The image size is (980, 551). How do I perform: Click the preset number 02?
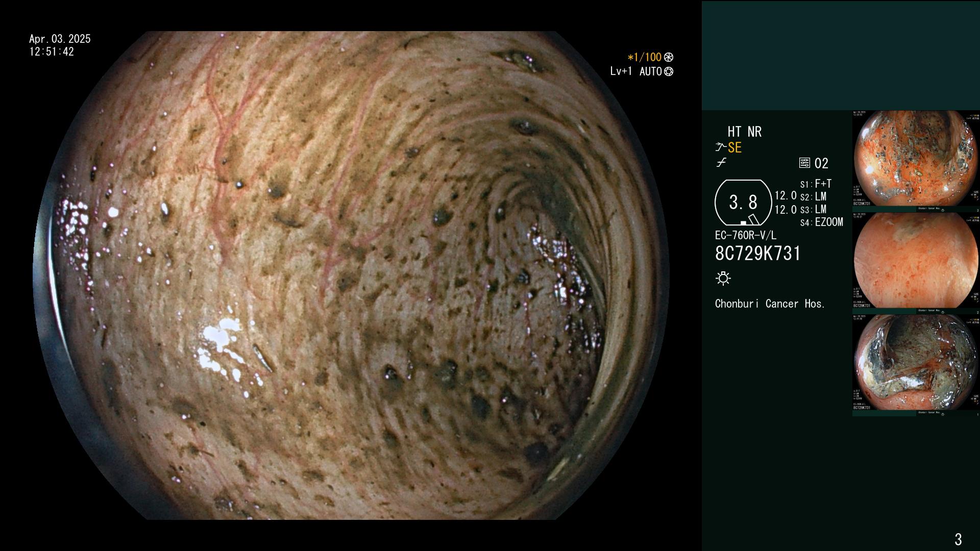[x=821, y=163]
